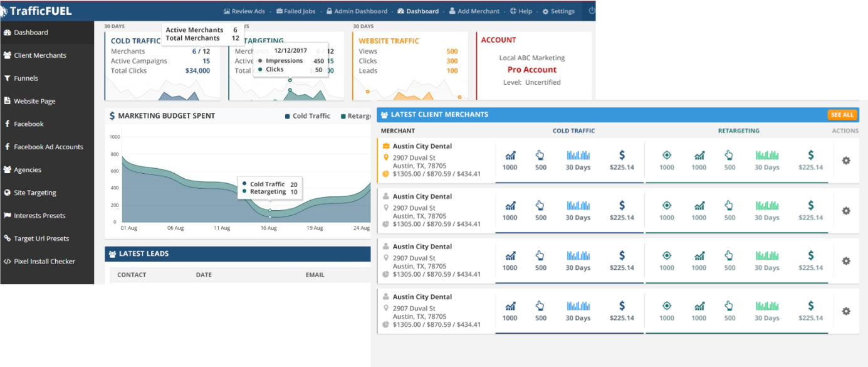Open settings gear for first Austin City Dental
This screenshot has width=868, height=367.
coord(845,161)
